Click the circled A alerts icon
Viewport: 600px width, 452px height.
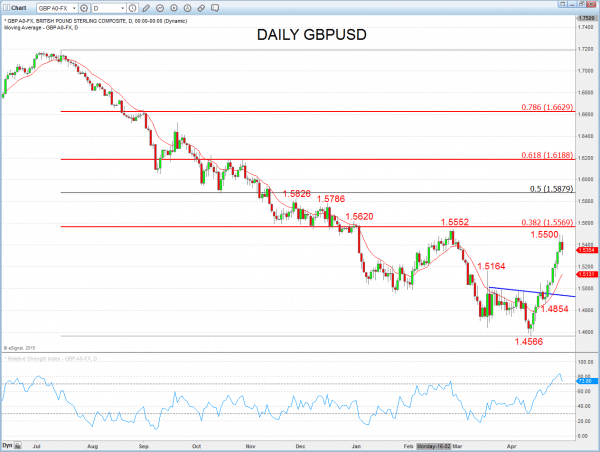[188, 8]
